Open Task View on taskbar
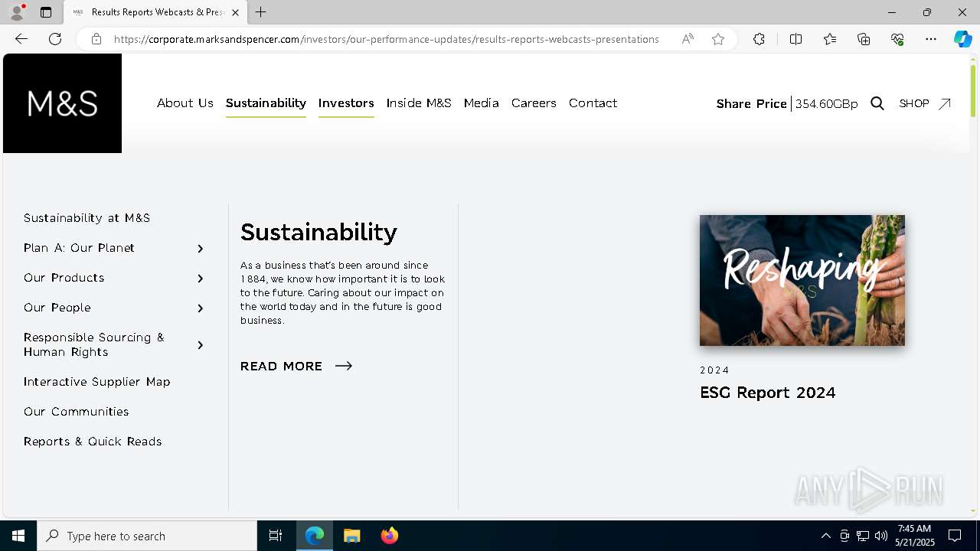 click(276, 536)
